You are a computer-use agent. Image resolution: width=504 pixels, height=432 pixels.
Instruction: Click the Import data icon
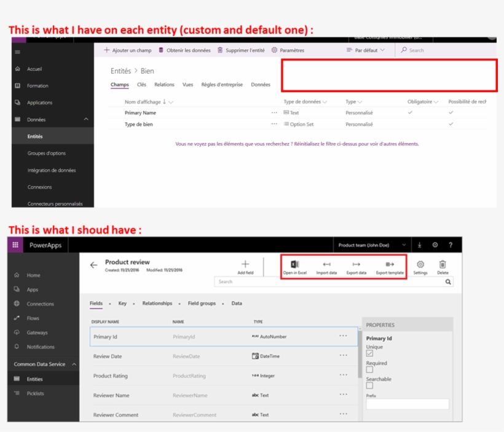326,264
